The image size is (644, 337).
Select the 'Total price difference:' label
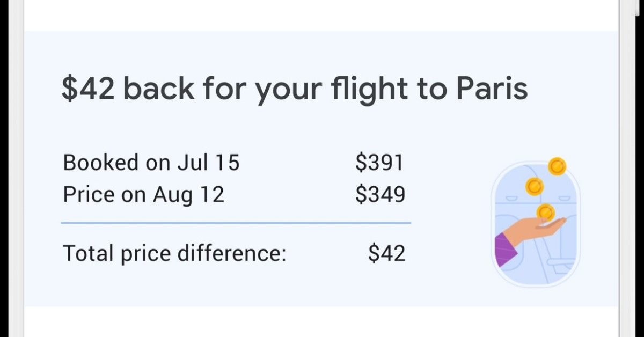[175, 253]
